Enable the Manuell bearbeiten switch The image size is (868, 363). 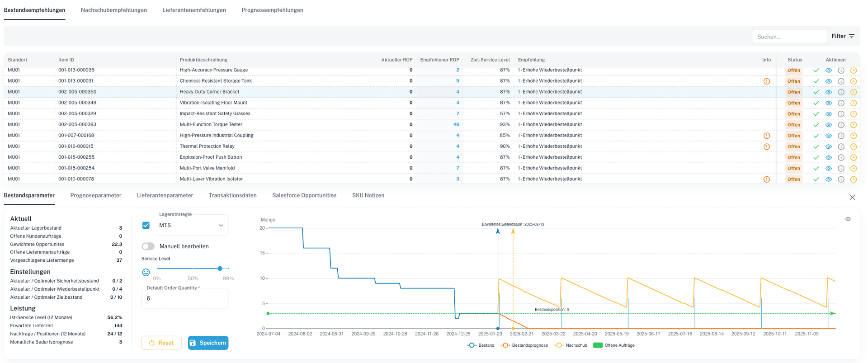tap(148, 246)
